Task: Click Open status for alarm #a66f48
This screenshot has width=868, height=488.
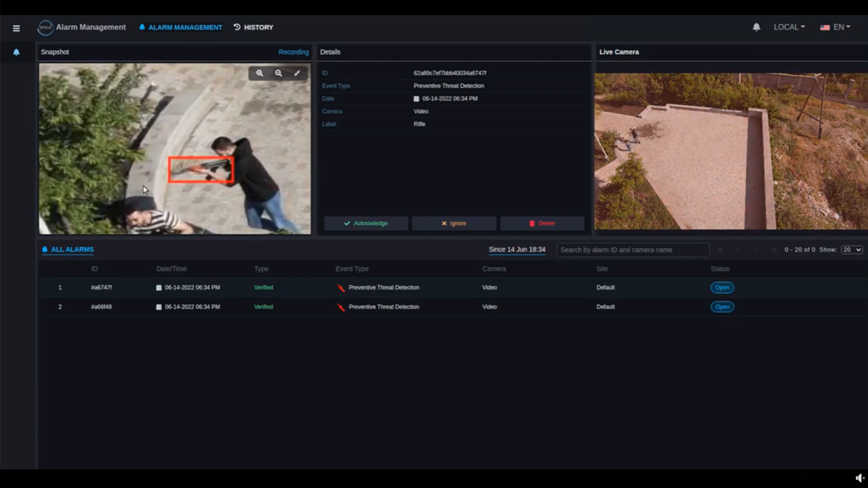Action: coord(722,307)
